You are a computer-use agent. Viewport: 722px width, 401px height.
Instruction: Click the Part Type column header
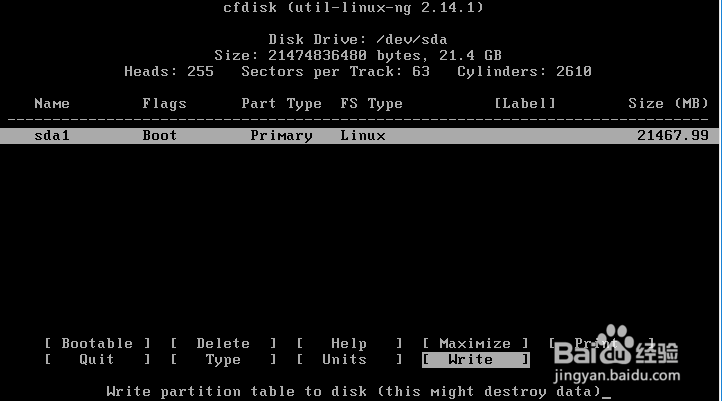tap(281, 104)
